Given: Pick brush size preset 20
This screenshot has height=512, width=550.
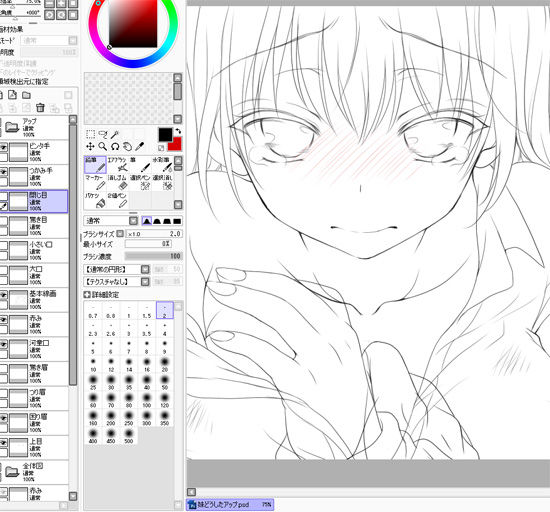Looking at the screenshot, I should point(165,364).
